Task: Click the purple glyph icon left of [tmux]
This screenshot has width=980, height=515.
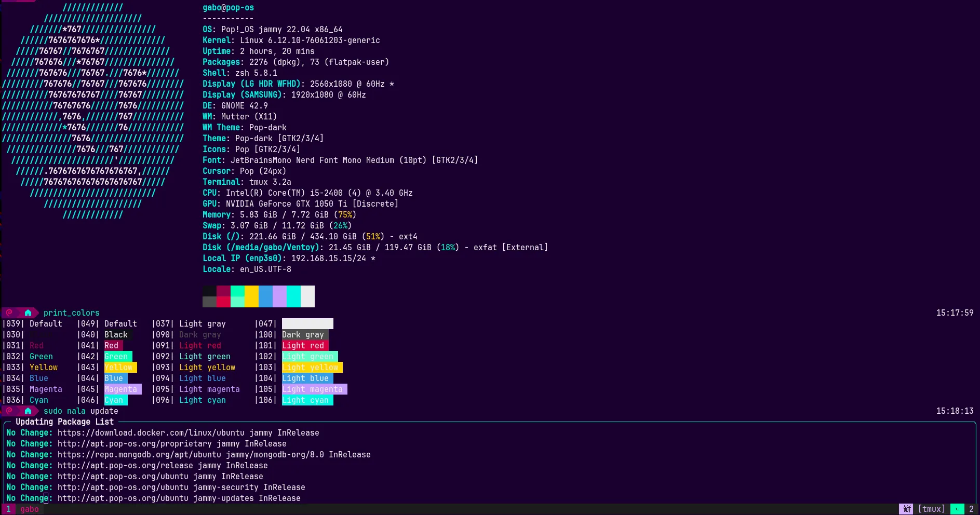Action: click(907, 509)
